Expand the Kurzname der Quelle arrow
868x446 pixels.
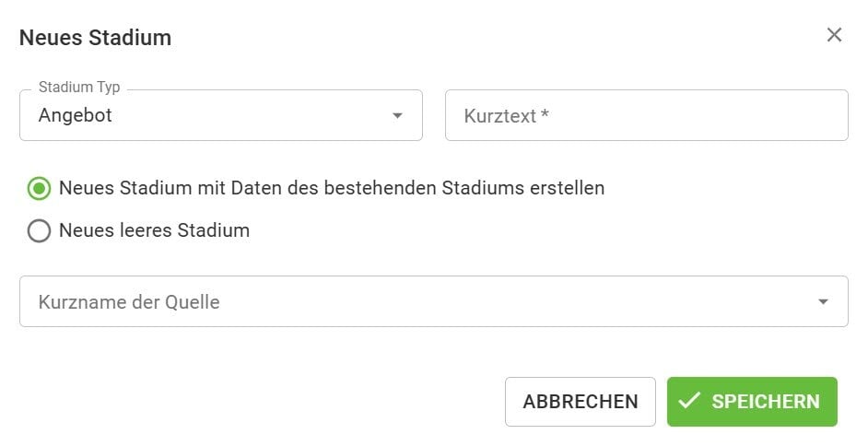[x=822, y=301]
